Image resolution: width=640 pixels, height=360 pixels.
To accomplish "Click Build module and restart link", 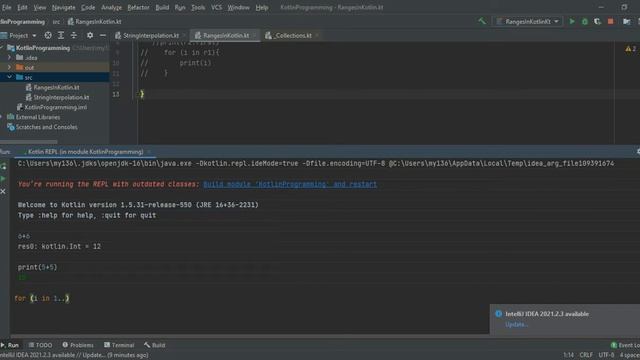I will tap(290, 184).
